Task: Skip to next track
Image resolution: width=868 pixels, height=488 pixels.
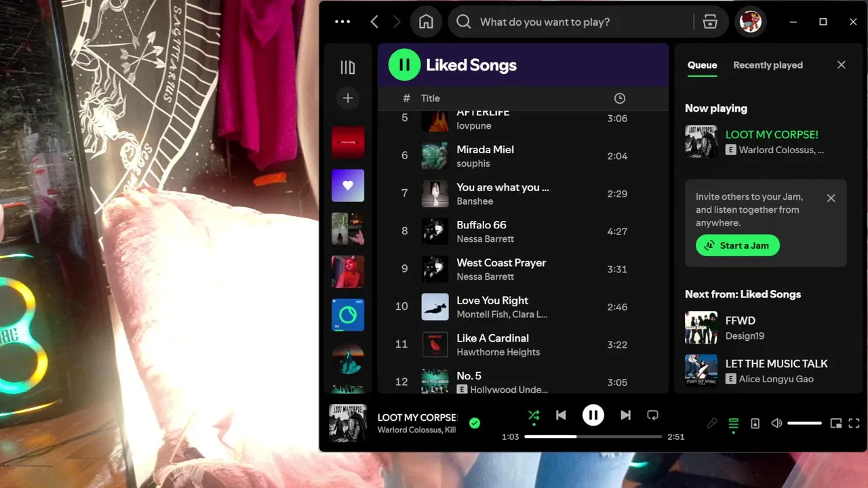Action: click(x=625, y=415)
